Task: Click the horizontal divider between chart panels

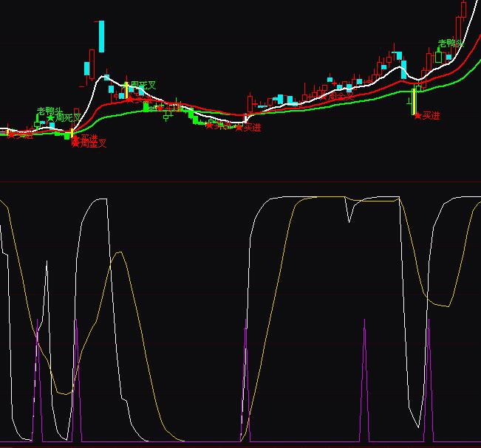Action: 240,182
